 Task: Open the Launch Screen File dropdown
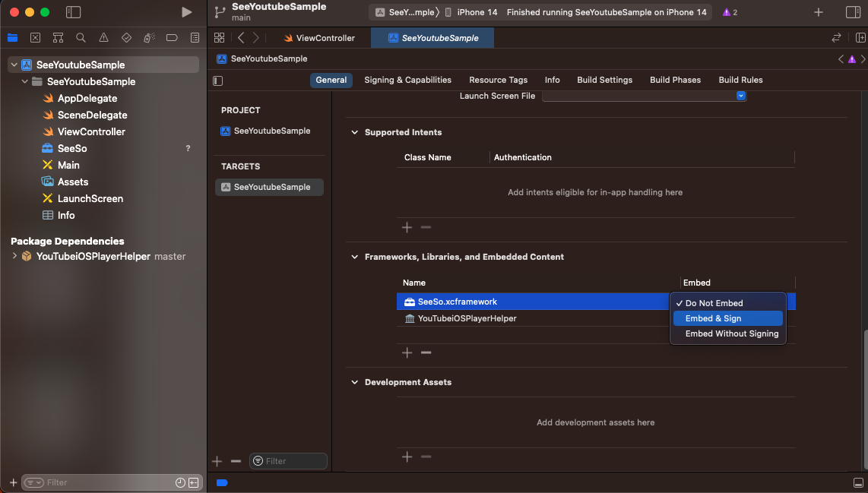[x=644, y=96]
